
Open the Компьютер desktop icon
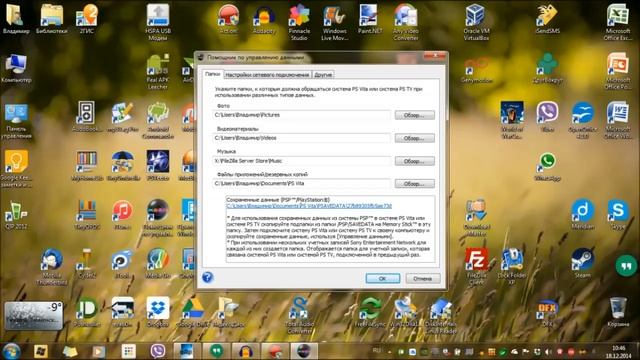coord(16,69)
